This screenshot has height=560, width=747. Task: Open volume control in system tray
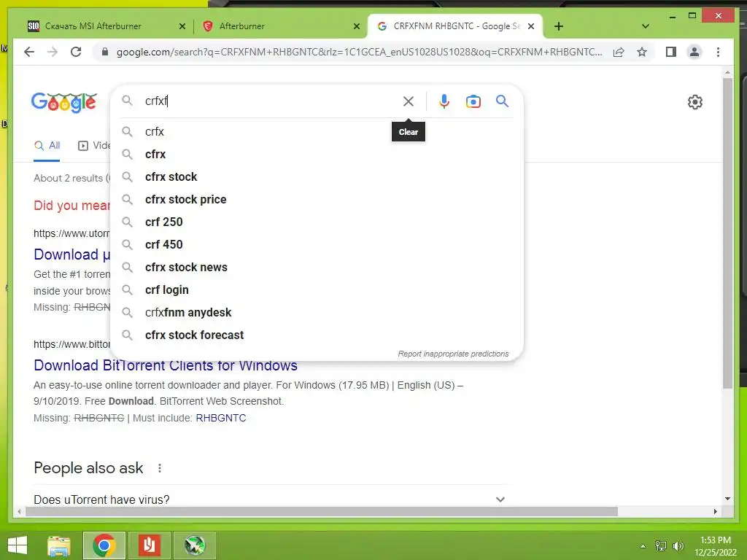[x=678, y=545]
